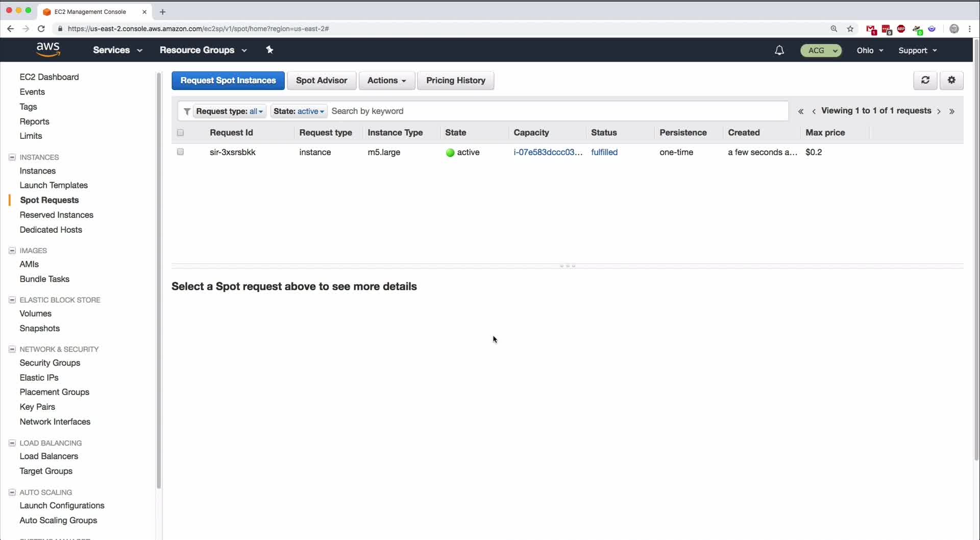Open instance link i-07e583dccc03

[x=548, y=152]
